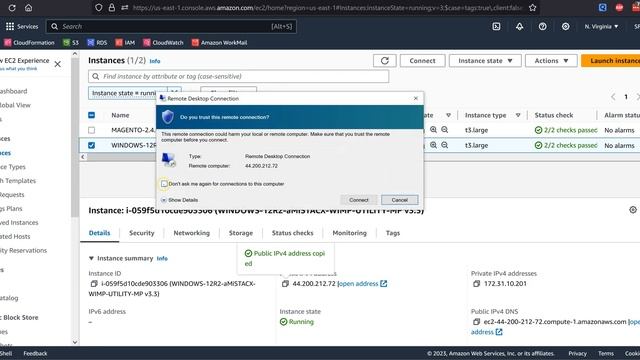This screenshot has height=360, width=640.
Task: Switch to Details tab
Action: 99,233
